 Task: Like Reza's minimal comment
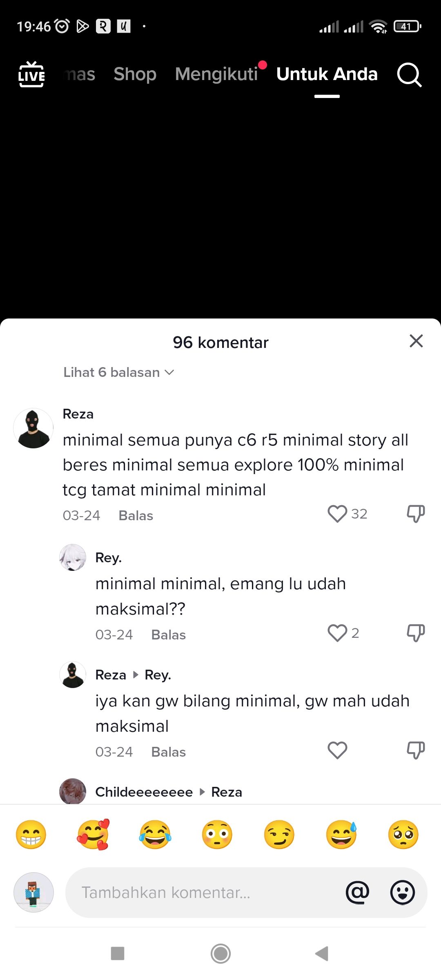tap(337, 514)
